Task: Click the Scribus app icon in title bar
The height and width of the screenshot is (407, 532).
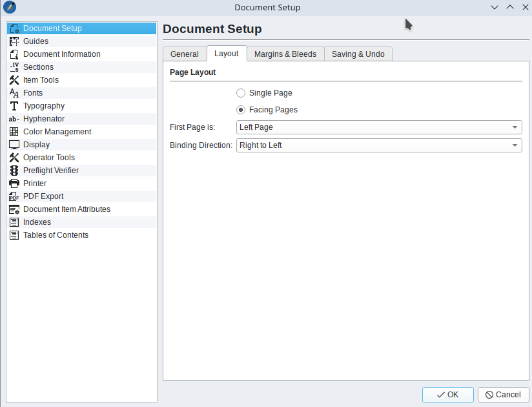Action: coord(10,7)
